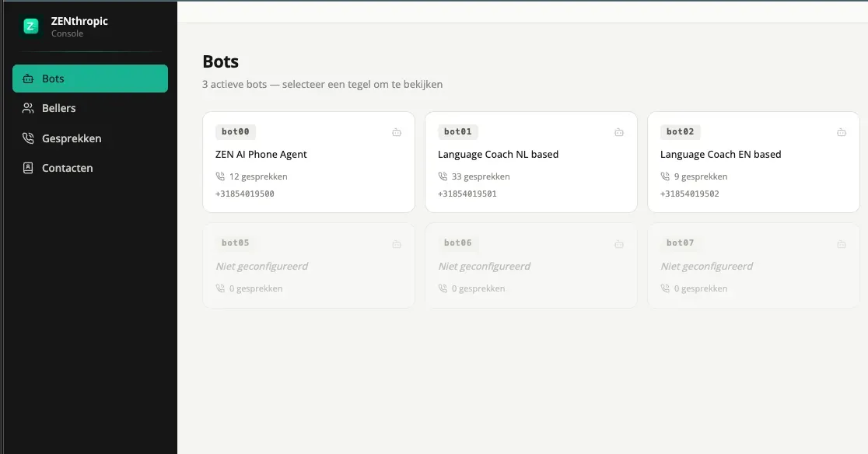Click robot icon on bot02 card
This screenshot has width=868, height=454.
click(842, 132)
